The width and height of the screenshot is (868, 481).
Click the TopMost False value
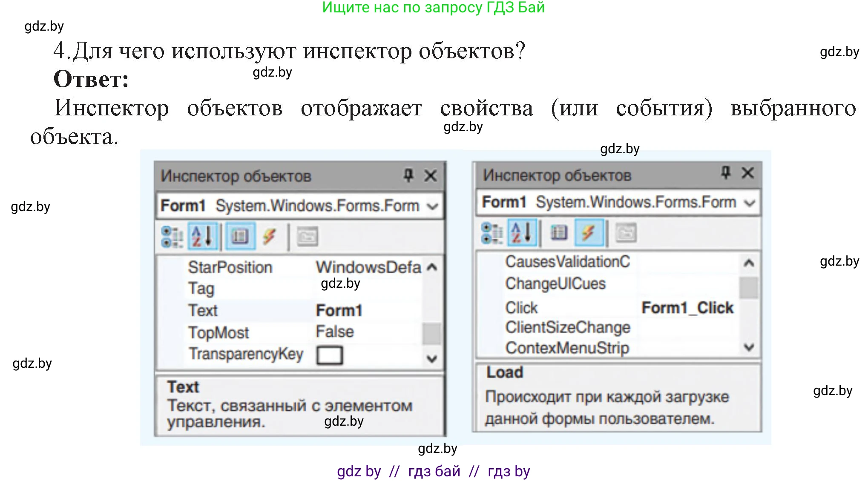point(335,332)
